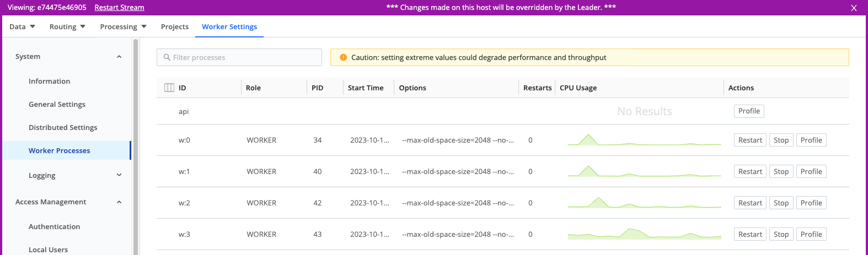Click the w:0 start time cell

coord(369,140)
